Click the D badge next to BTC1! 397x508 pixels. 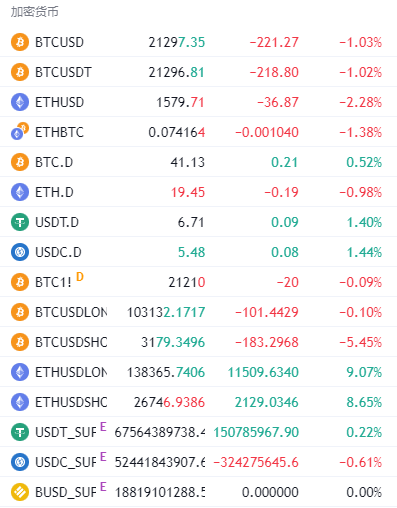coord(80,277)
